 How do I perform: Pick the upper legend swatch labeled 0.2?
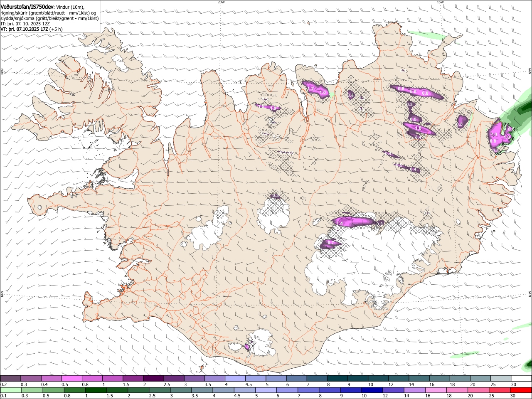pos(10,378)
